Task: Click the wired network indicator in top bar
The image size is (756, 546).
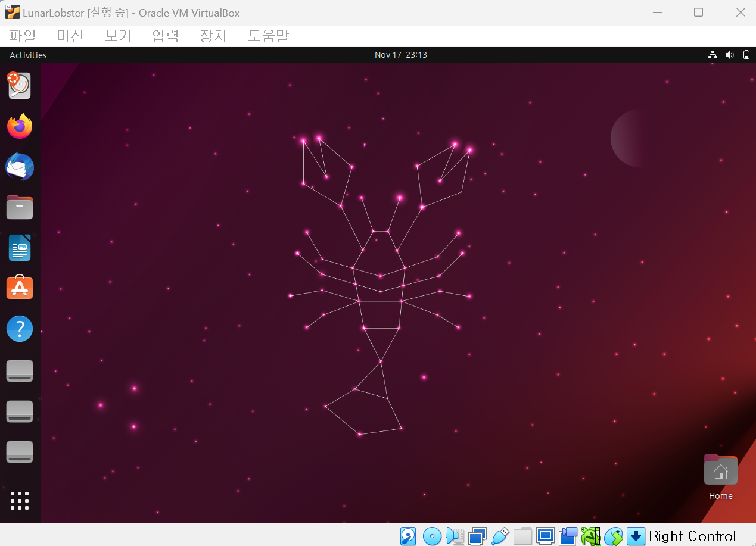Action: (713, 55)
